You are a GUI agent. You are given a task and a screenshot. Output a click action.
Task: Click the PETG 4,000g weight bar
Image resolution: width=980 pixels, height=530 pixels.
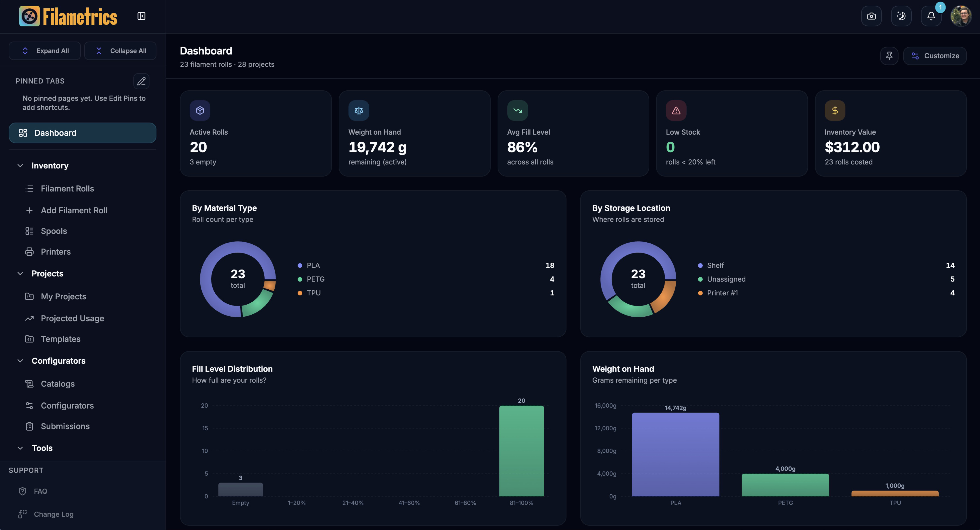pos(785,485)
